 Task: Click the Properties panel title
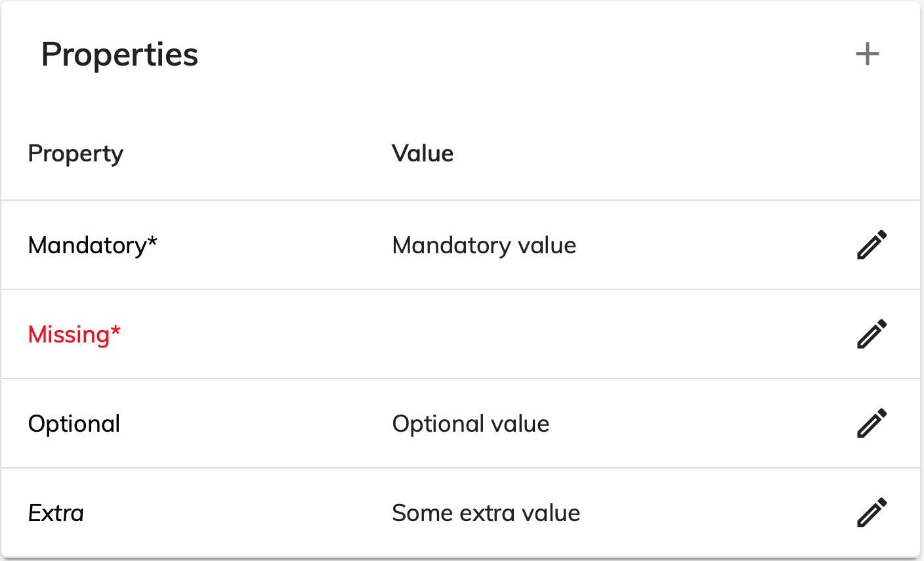tap(119, 54)
